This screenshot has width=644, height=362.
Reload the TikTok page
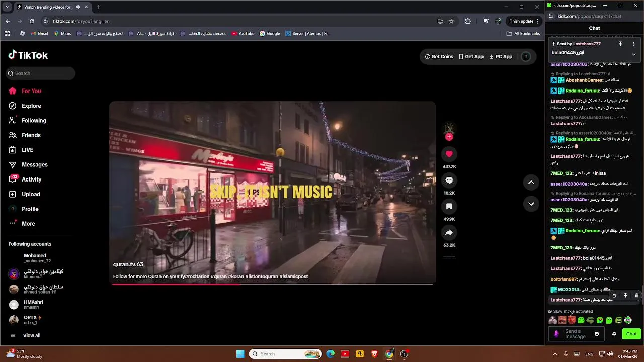[32, 21]
